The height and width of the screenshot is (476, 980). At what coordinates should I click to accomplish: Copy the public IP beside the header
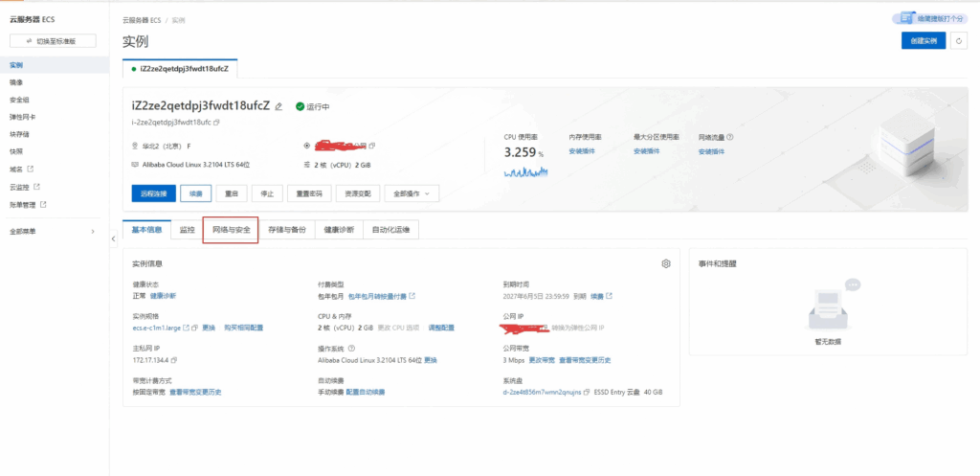click(x=372, y=146)
